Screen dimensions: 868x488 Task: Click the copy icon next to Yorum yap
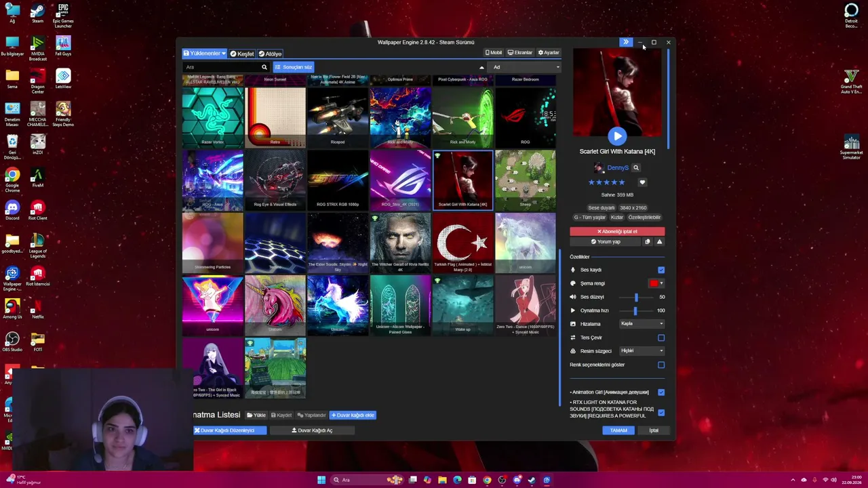tap(647, 241)
